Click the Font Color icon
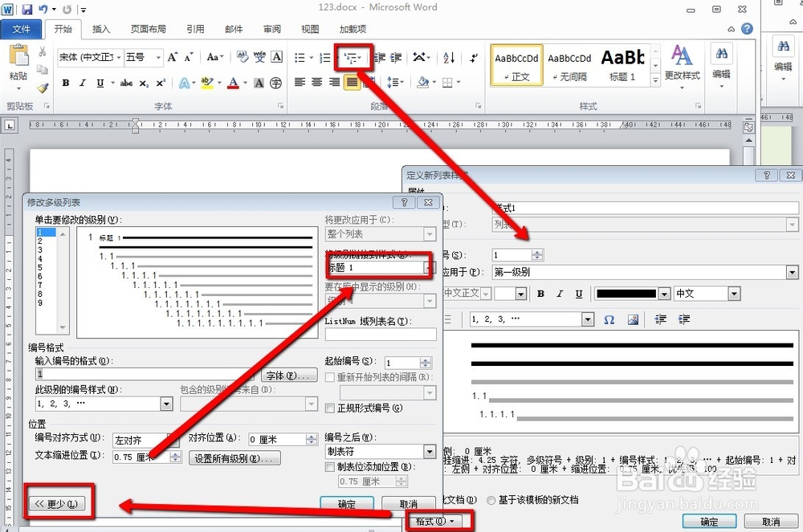The width and height of the screenshot is (803, 532). (x=234, y=83)
